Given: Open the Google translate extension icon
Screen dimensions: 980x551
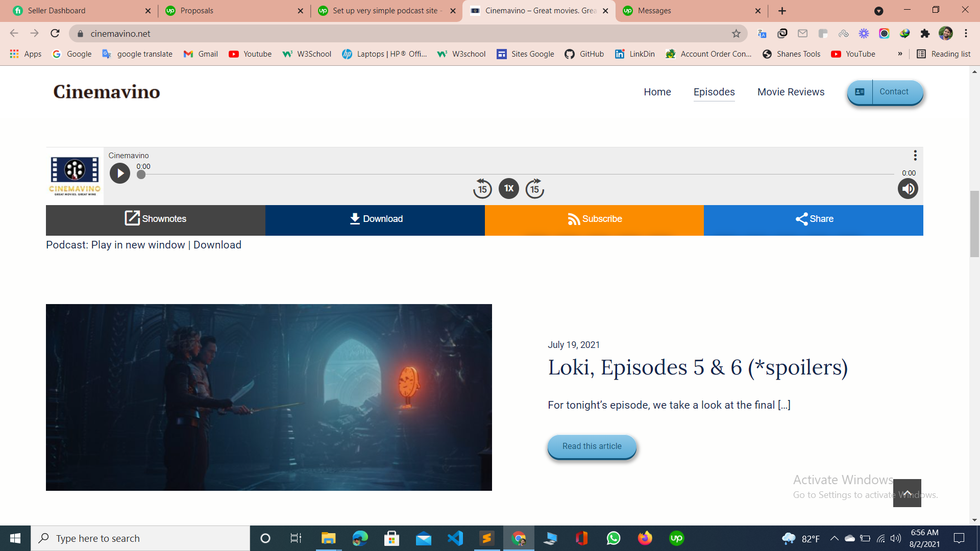Looking at the screenshot, I should pos(762,34).
